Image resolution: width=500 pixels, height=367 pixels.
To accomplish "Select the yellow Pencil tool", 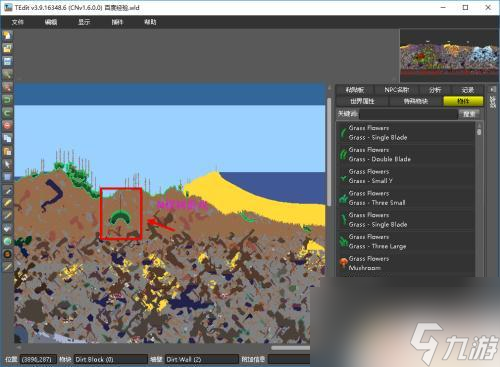I will coord(7,203).
